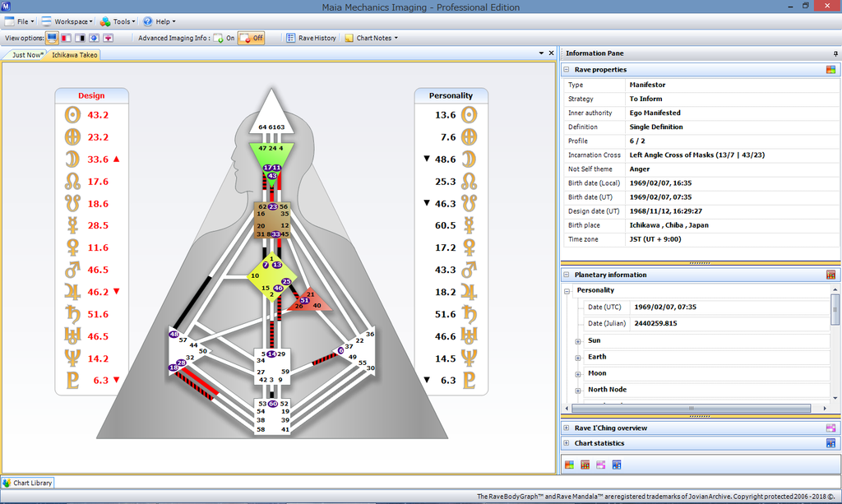The width and height of the screenshot is (842, 504).
Task: Click the Rave properties header icon
Action: click(x=830, y=70)
